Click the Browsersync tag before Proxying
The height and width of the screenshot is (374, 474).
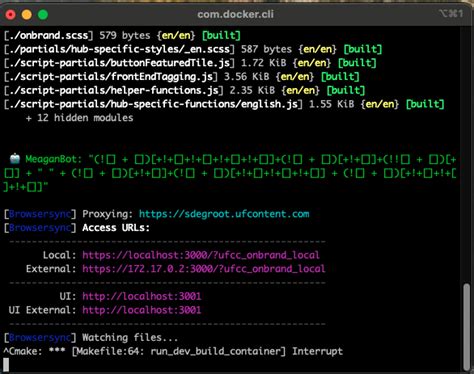[40, 214]
